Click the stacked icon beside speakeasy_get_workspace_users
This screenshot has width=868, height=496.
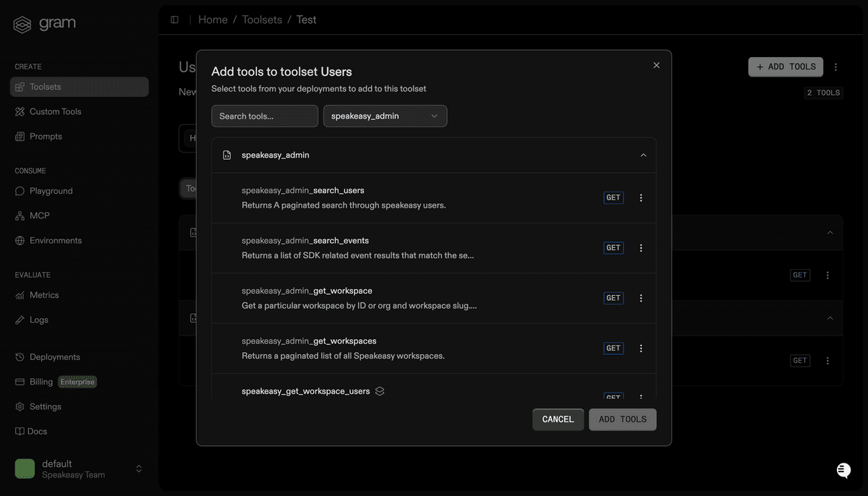pos(380,390)
